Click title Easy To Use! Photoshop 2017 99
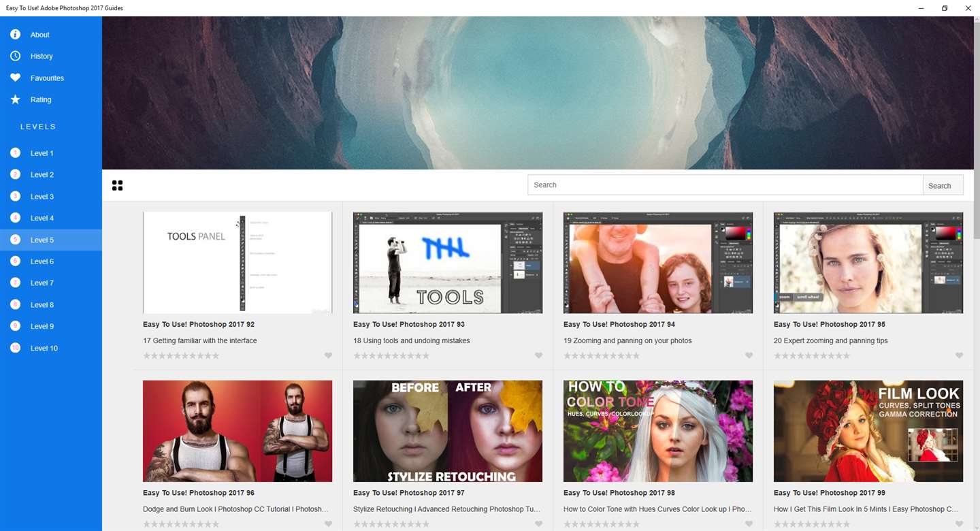 tap(830, 493)
